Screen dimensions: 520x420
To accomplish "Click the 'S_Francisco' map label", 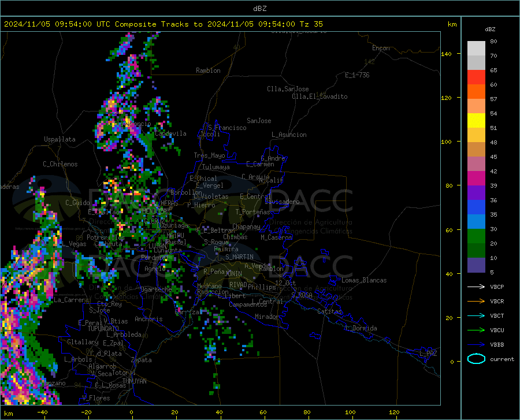I will (227, 128).
